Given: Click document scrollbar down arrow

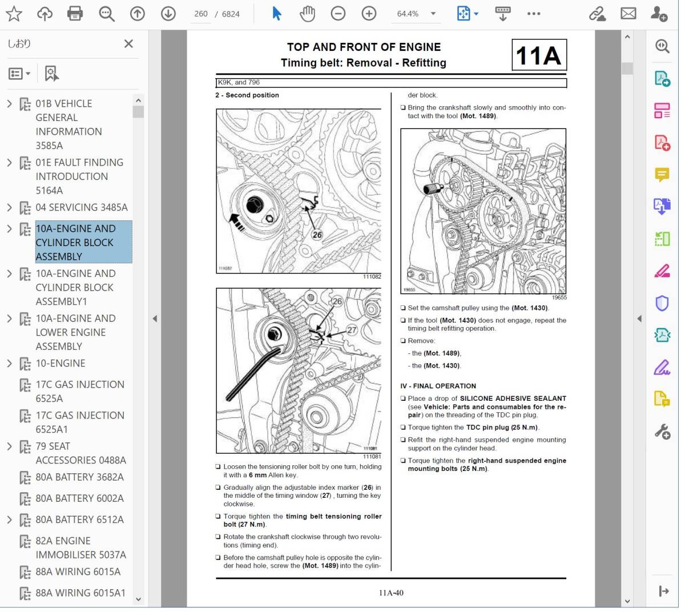Looking at the screenshot, I should coord(627,601).
